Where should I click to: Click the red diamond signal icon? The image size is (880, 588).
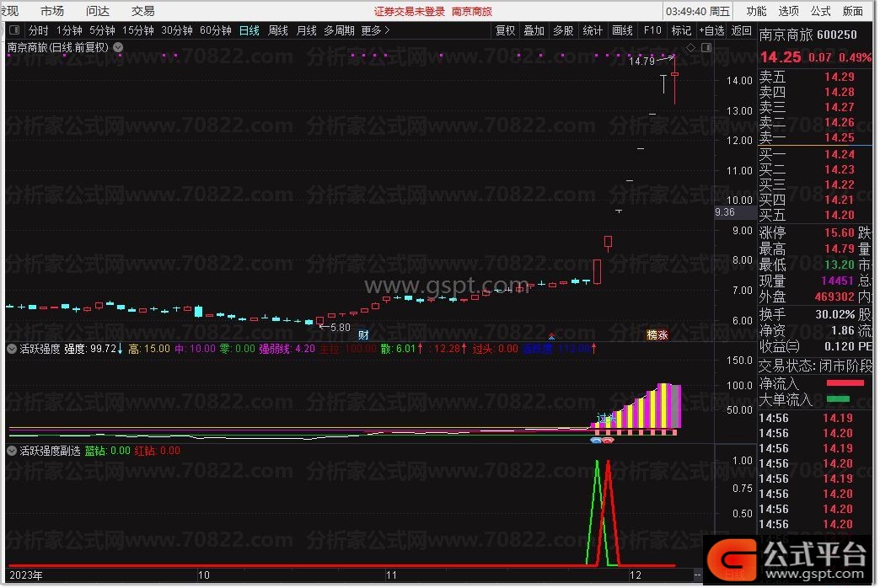(609, 441)
